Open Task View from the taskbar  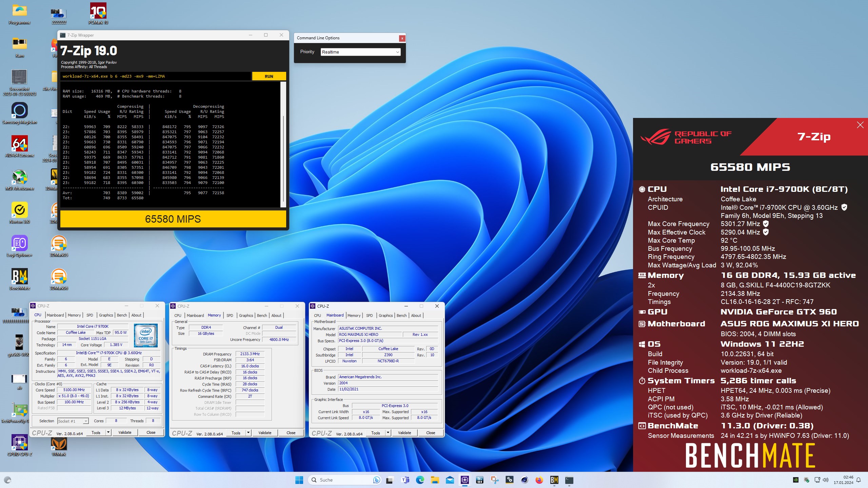click(x=390, y=480)
